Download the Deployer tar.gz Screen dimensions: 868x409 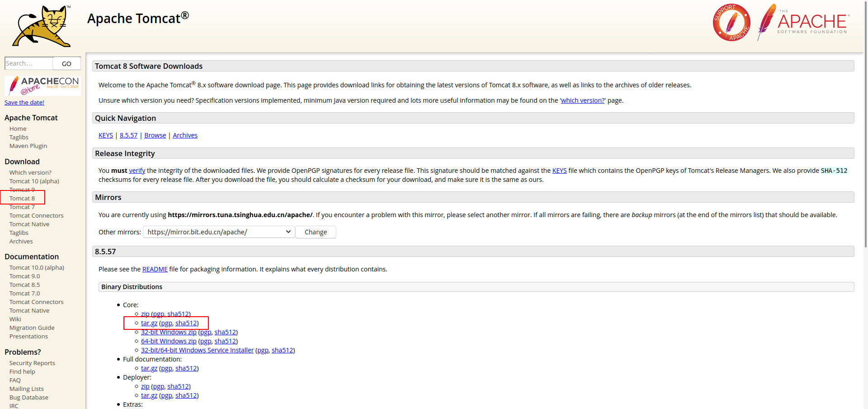(x=149, y=395)
